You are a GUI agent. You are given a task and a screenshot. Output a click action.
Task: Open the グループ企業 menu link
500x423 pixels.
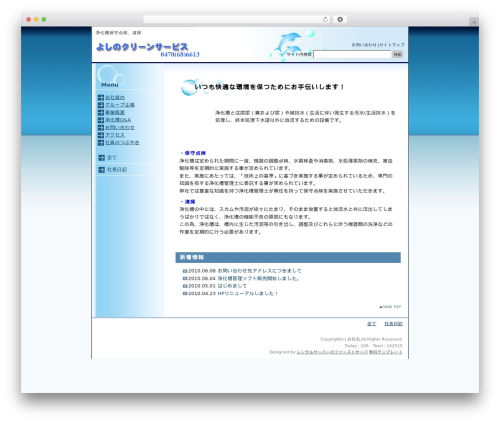120,105
